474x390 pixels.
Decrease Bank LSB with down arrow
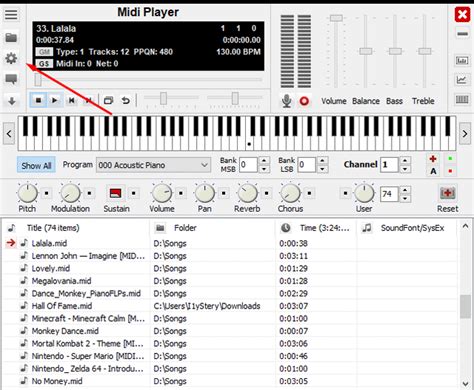click(x=322, y=169)
